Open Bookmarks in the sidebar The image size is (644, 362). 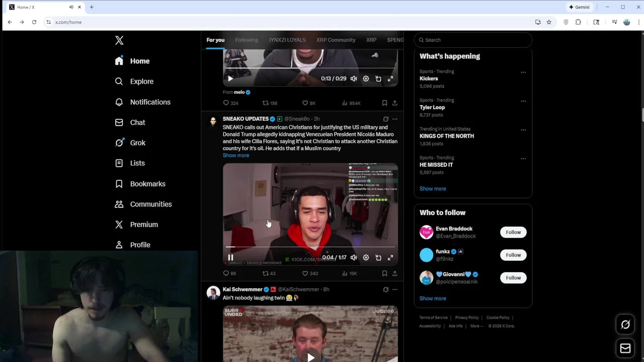[x=140, y=184]
